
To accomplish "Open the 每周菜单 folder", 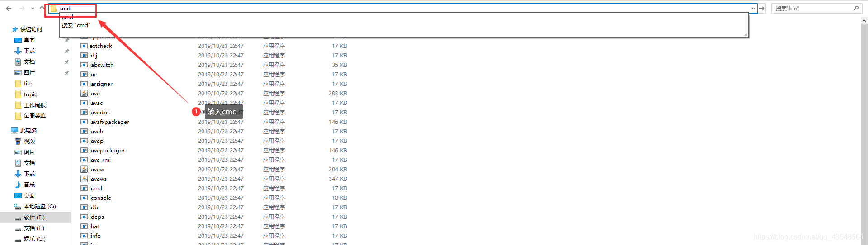I will [x=35, y=116].
